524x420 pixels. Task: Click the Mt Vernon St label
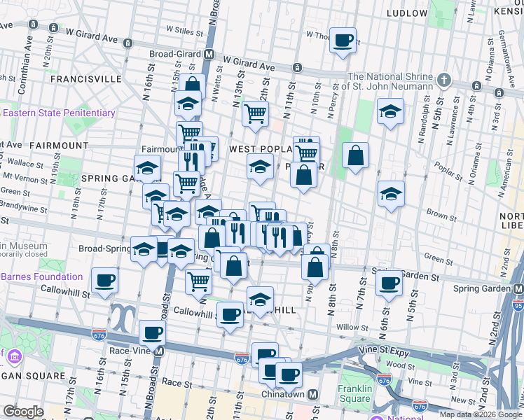click(25, 178)
